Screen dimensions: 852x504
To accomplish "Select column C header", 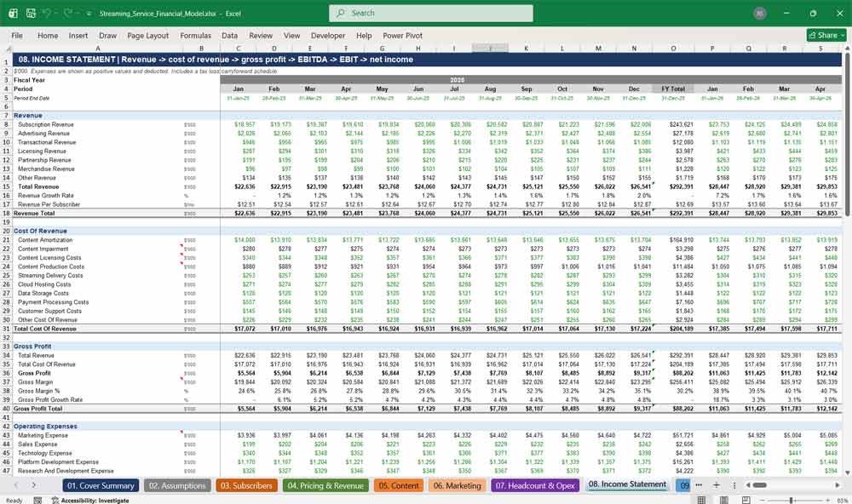I will click(x=238, y=49).
